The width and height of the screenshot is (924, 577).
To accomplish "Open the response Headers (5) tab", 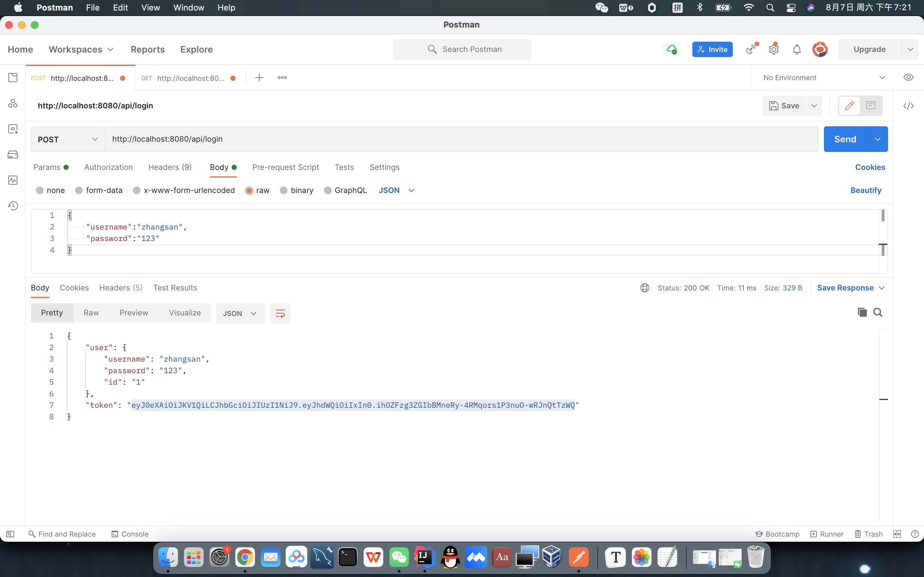I will tap(121, 288).
